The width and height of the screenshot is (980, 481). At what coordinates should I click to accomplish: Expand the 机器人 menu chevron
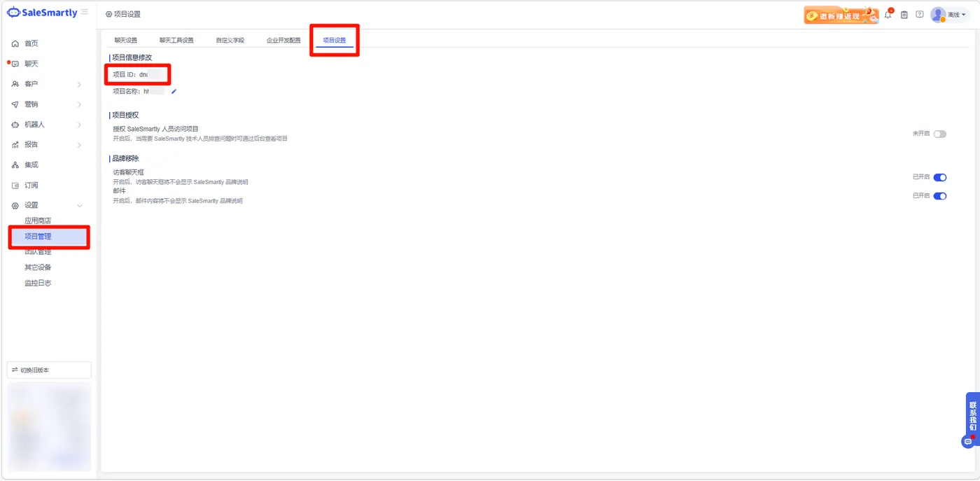79,125
